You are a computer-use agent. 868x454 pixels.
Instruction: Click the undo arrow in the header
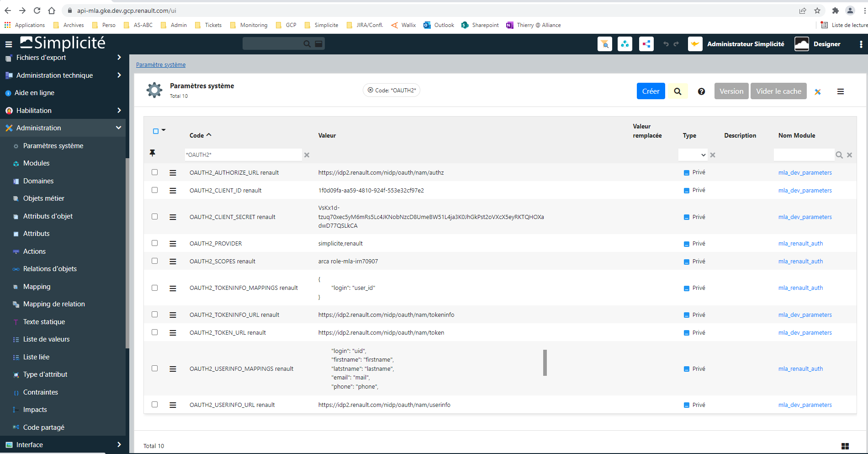(666, 44)
